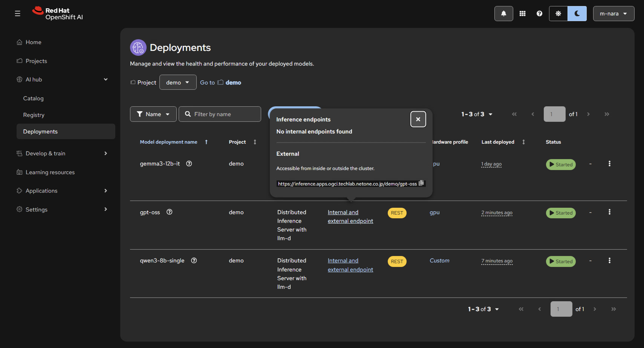Open the Registry page in sidebar

(x=34, y=115)
